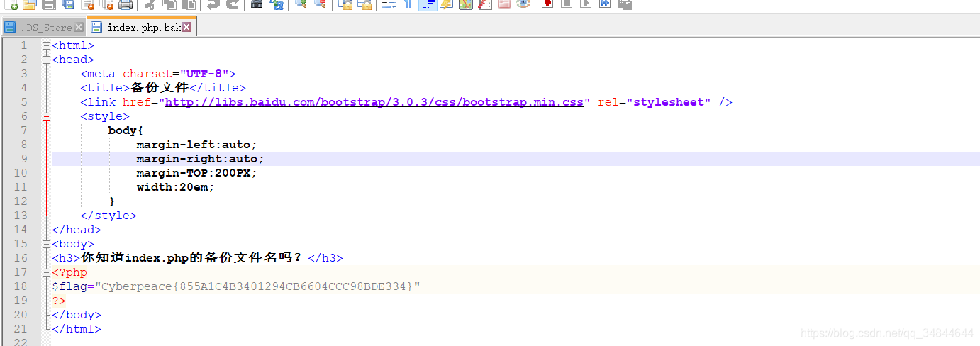Click the </head> closing tag
The image size is (980, 346).
[x=77, y=230]
